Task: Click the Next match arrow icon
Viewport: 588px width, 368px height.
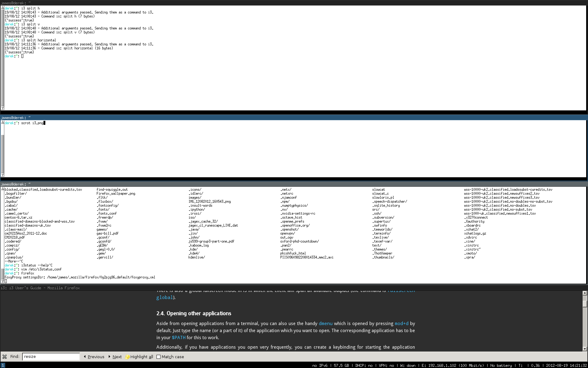Action: click(110, 357)
